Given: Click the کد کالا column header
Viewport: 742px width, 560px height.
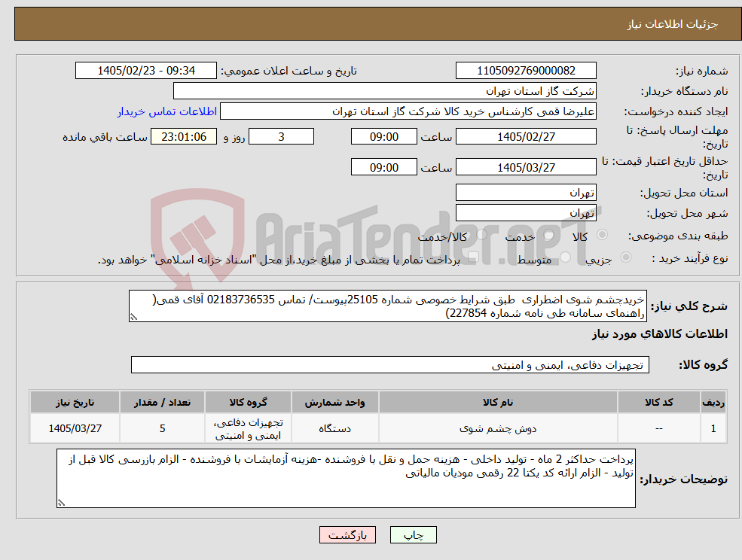Looking at the screenshot, I should pos(658,402).
